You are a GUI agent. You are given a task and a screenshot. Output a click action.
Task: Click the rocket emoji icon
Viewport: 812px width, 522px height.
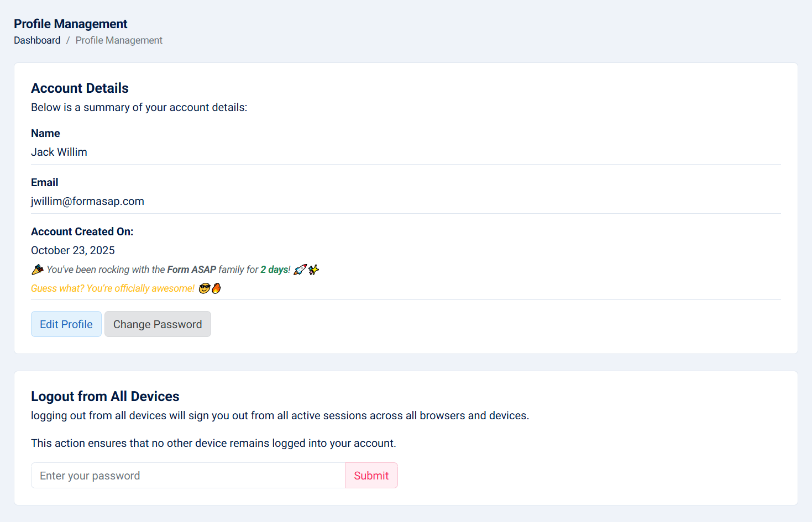300,270
